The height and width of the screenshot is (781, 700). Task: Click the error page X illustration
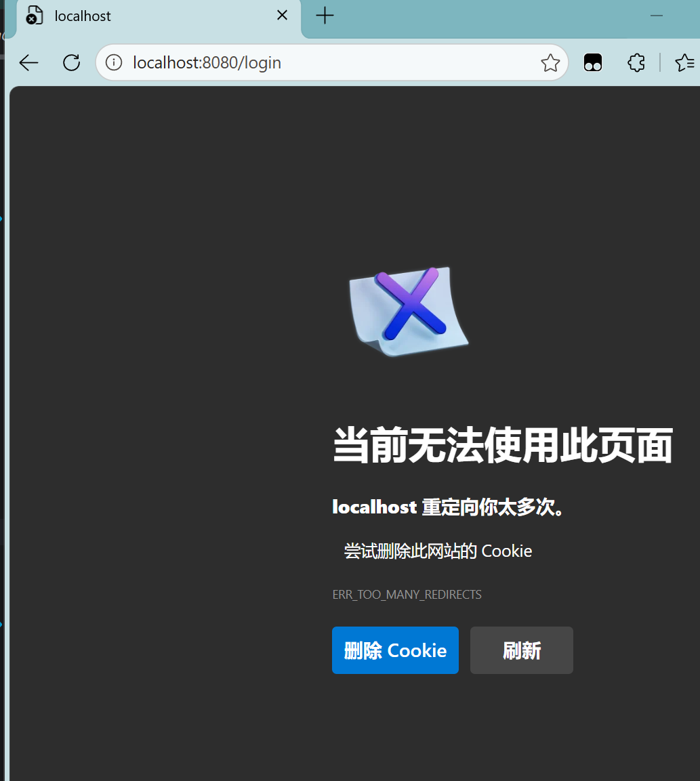pos(409,312)
